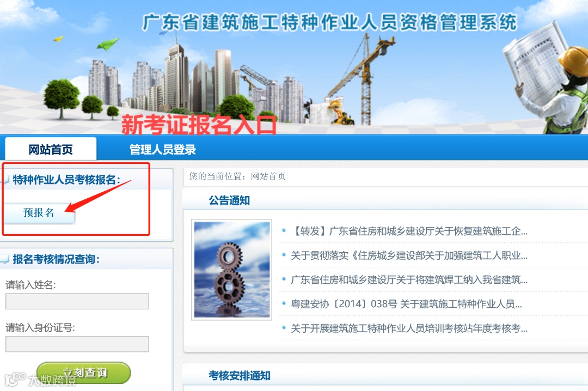Click the 考核安排通知 section heading
This screenshot has height=391, width=588.
pos(239,376)
